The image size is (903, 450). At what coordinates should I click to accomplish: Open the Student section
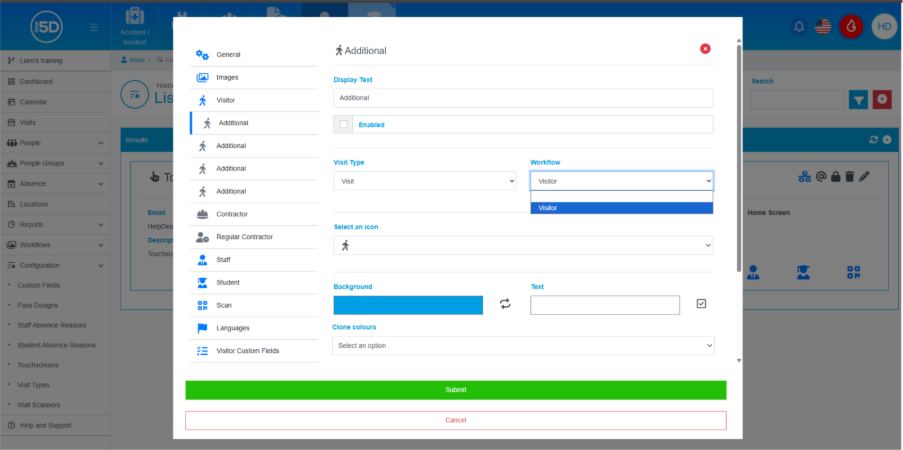tap(254, 282)
